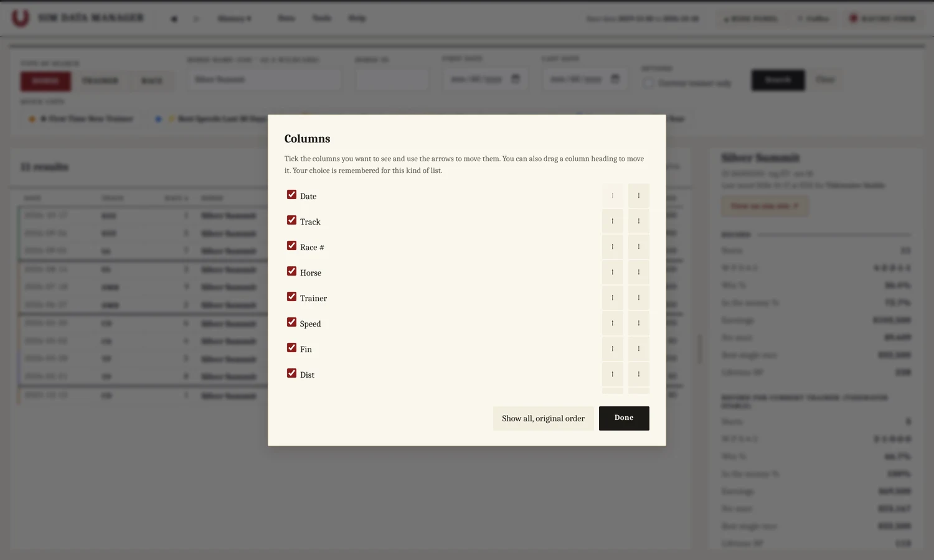Image resolution: width=934 pixels, height=560 pixels.
Task: Confirm column choices with Done
Action: (624, 419)
